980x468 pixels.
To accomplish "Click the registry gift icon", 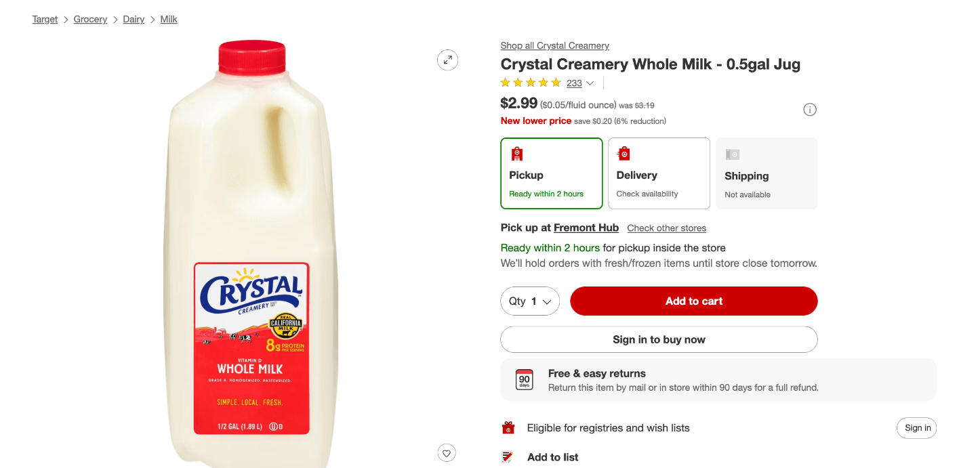I will (508, 428).
